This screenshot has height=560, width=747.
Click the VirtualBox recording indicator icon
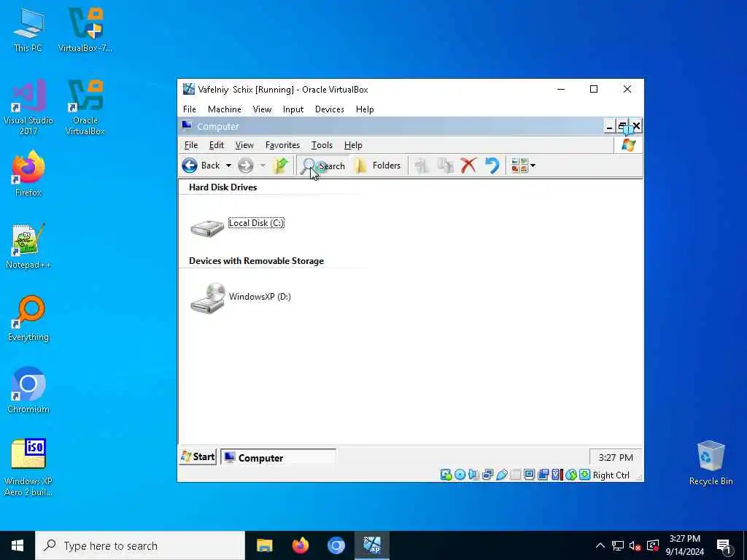point(543,475)
